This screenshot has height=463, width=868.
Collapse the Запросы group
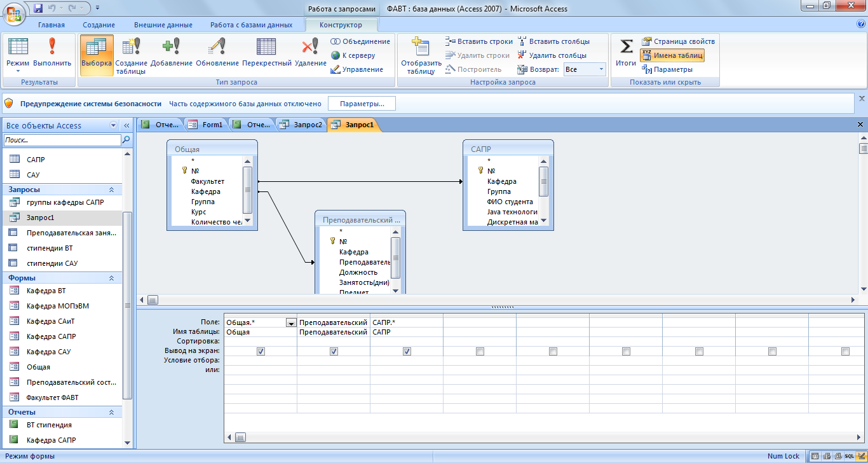112,190
